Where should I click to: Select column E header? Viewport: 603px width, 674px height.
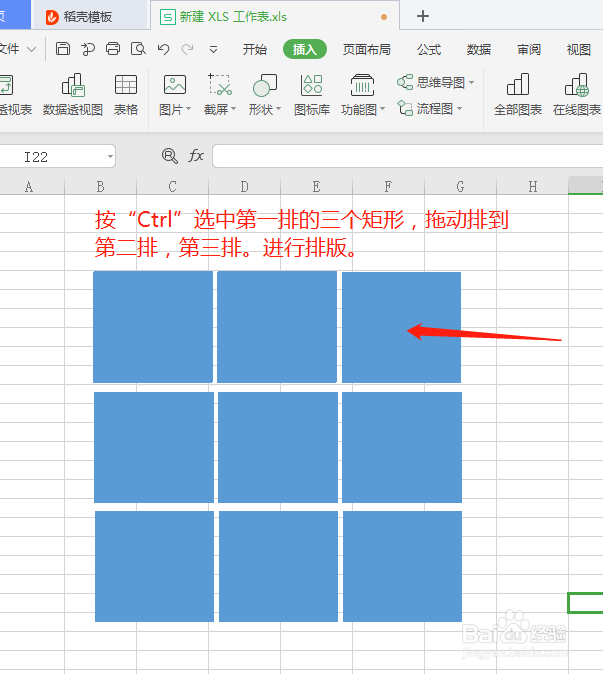coord(316,187)
